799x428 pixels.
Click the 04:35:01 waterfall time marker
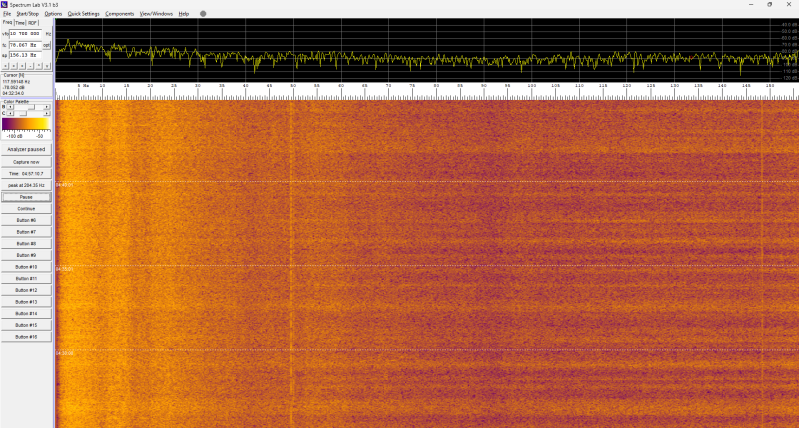(64, 269)
